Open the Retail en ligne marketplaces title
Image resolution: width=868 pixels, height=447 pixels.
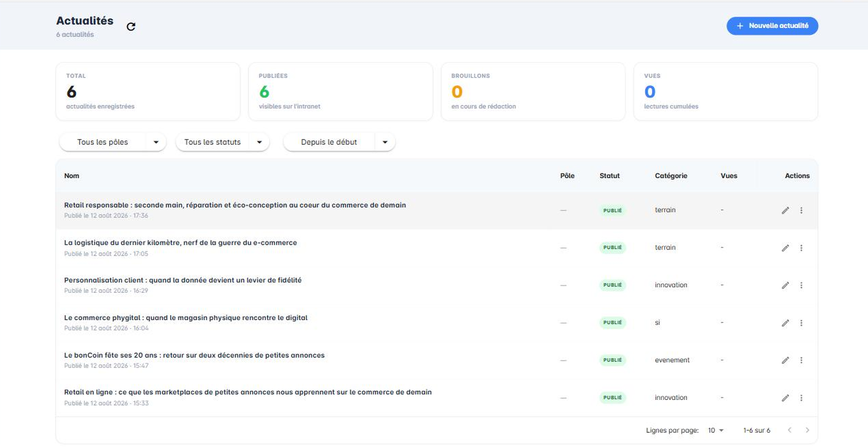pyautogui.click(x=248, y=392)
